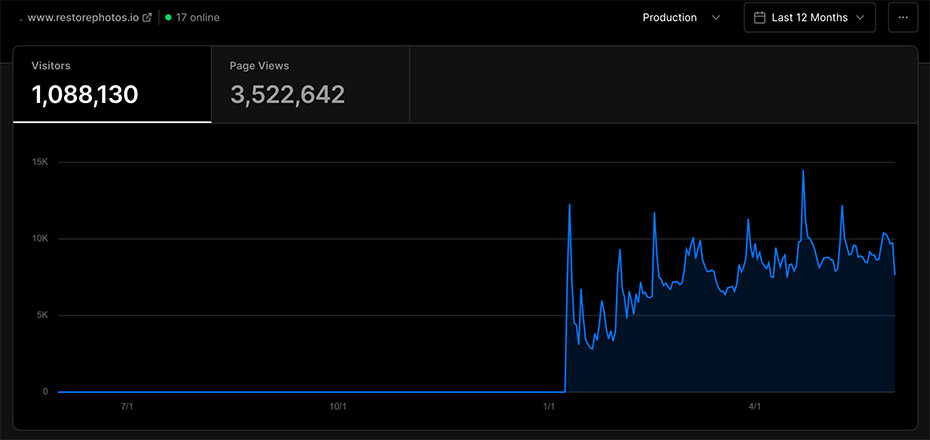The width and height of the screenshot is (930, 440).
Task: Open the Last 12 Months date range picker
Action: (x=810, y=18)
